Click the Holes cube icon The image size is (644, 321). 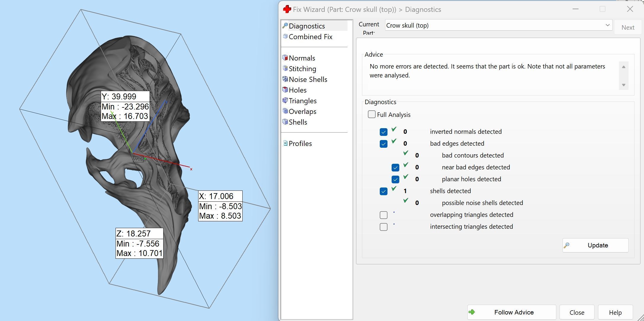click(285, 90)
